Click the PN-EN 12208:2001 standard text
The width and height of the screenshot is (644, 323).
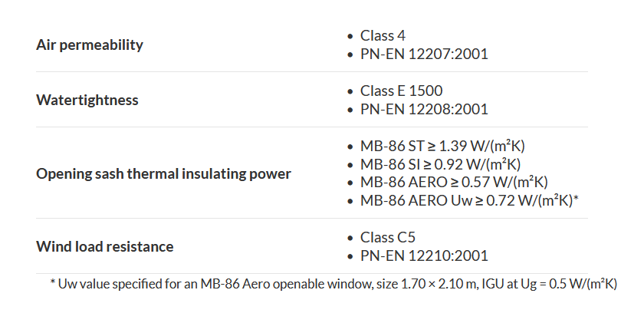pyautogui.click(x=424, y=109)
